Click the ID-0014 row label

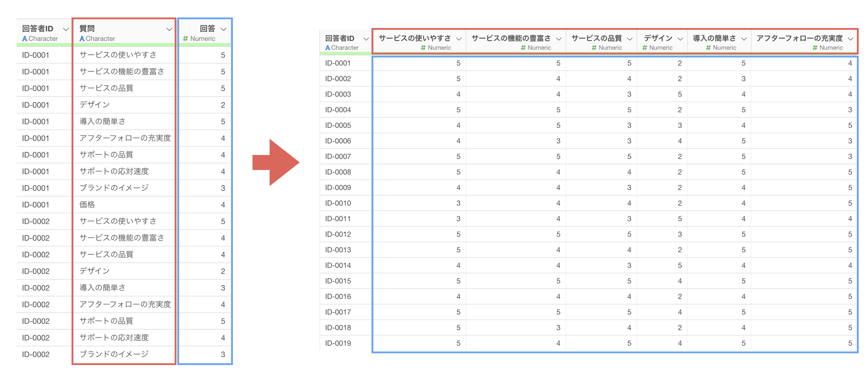click(x=338, y=265)
